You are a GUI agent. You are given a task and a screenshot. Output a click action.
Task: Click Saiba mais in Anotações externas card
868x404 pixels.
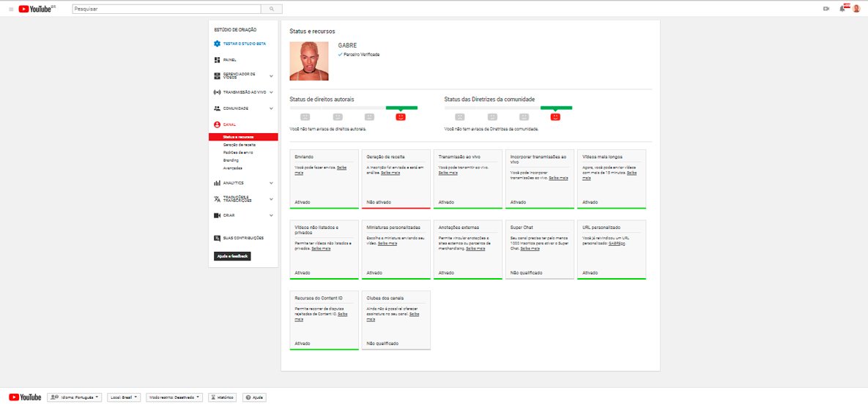(x=475, y=249)
